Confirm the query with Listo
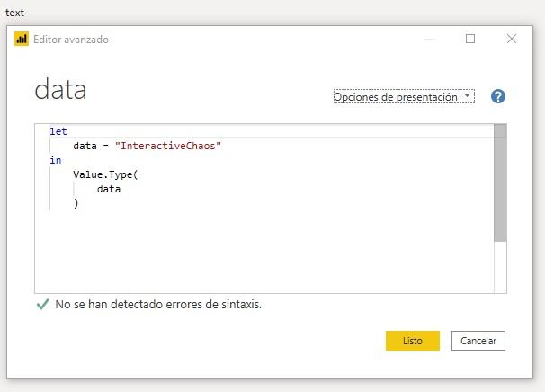 coord(412,341)
